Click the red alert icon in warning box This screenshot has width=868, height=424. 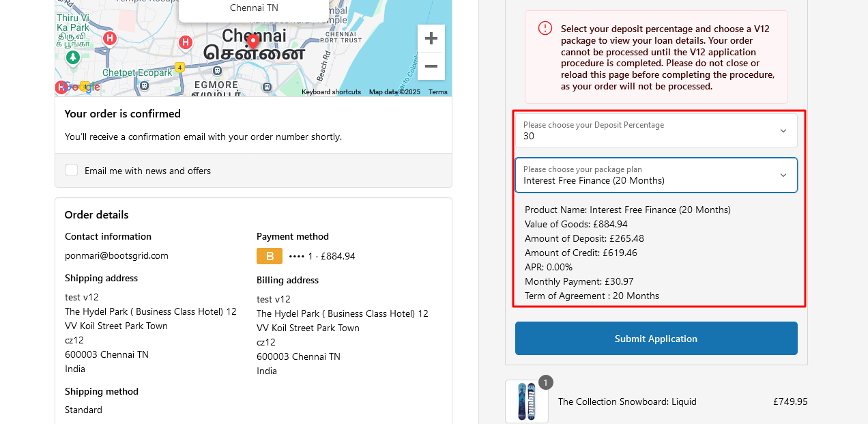(545, 28)
